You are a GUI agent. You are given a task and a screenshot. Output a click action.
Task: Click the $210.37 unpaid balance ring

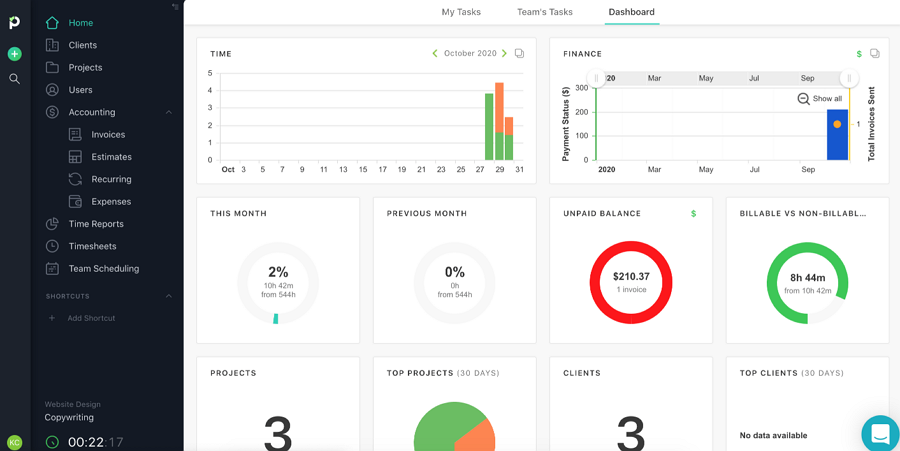coord(631,283)
